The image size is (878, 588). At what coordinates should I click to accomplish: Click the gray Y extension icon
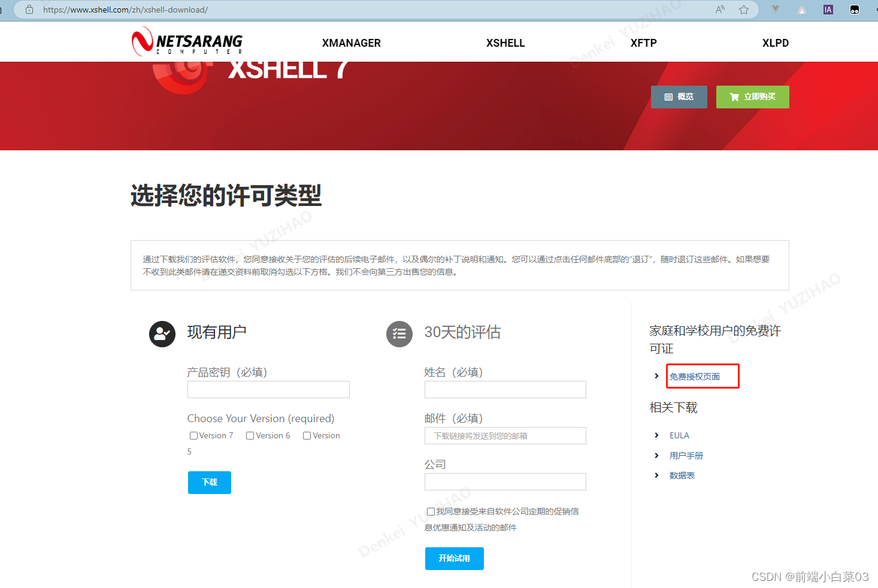pos(776,10)
